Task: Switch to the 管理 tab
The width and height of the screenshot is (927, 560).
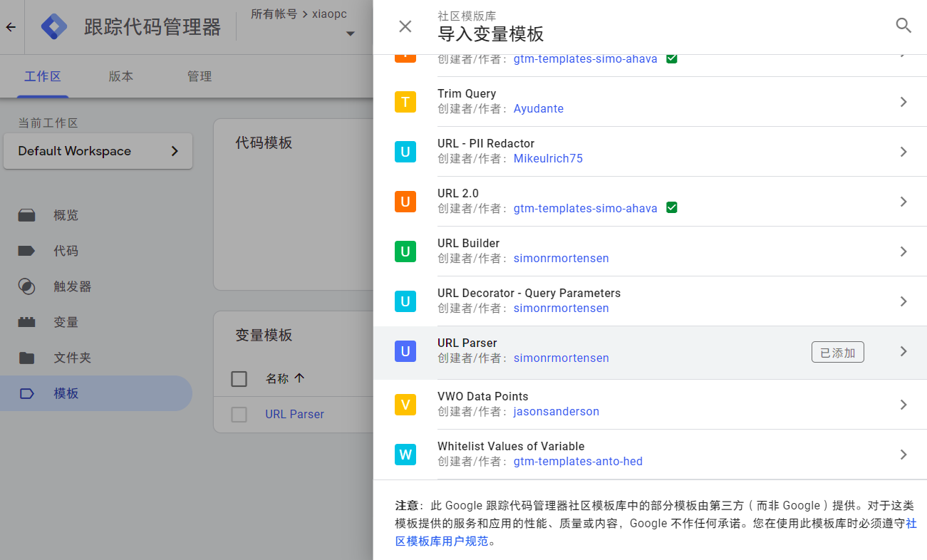Action: [200, 76]
